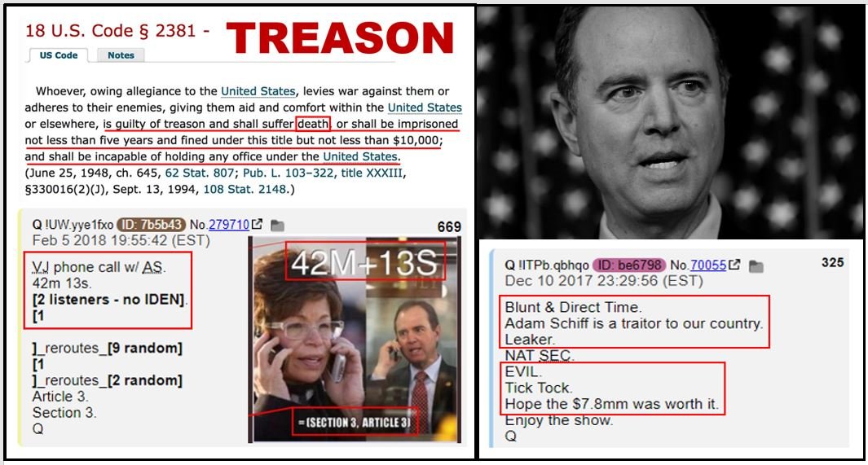Open the 62 Stat. 807 link

click(200, 173)
